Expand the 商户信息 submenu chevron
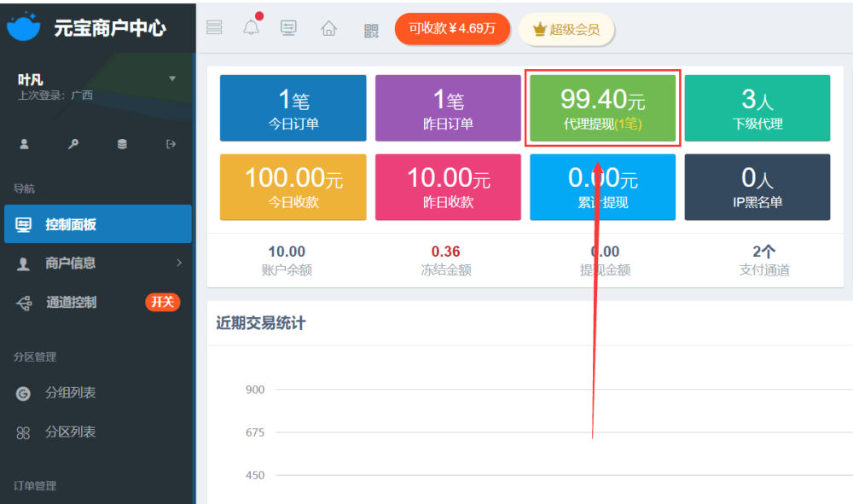 click(179, 263)
